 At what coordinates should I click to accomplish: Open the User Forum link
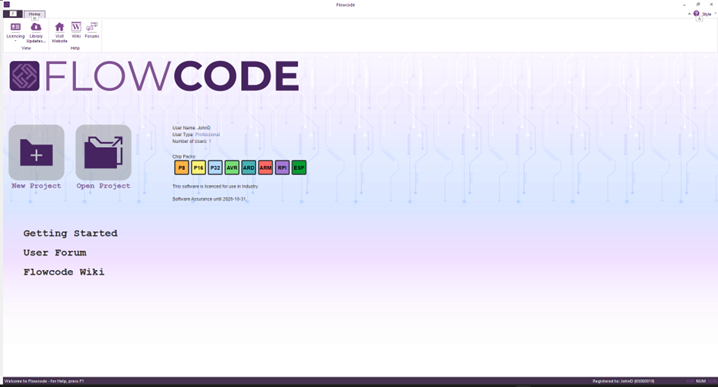click(x=54, y=252)
